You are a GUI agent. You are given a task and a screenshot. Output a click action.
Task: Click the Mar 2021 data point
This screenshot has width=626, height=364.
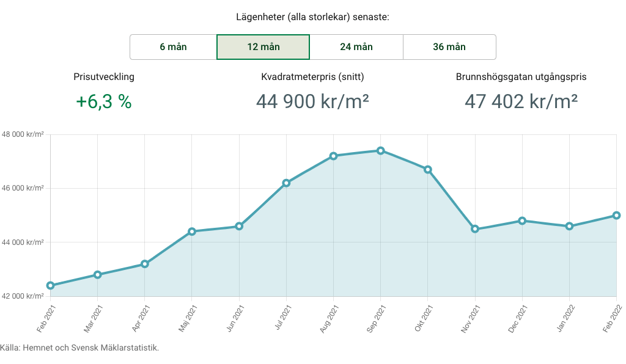tap(97, 275)
